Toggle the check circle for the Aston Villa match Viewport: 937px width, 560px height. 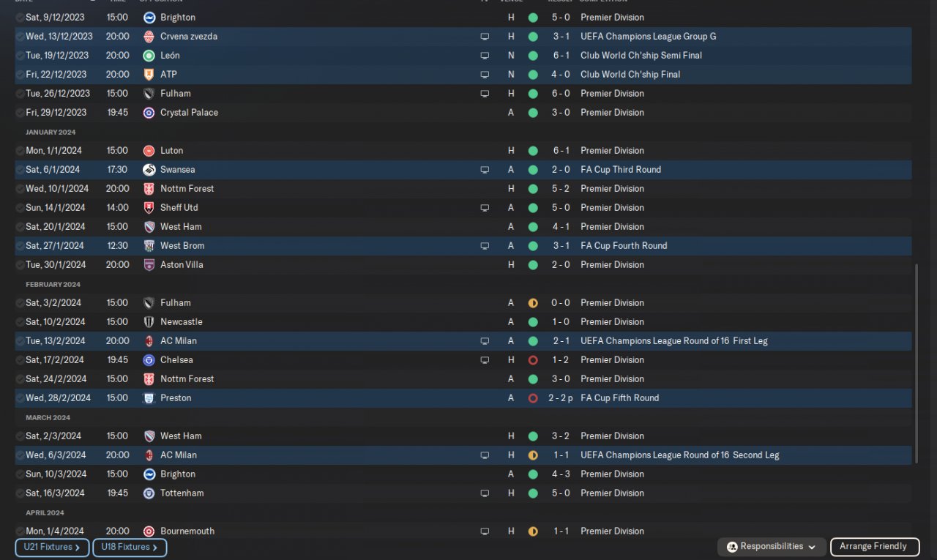(20, 265)
